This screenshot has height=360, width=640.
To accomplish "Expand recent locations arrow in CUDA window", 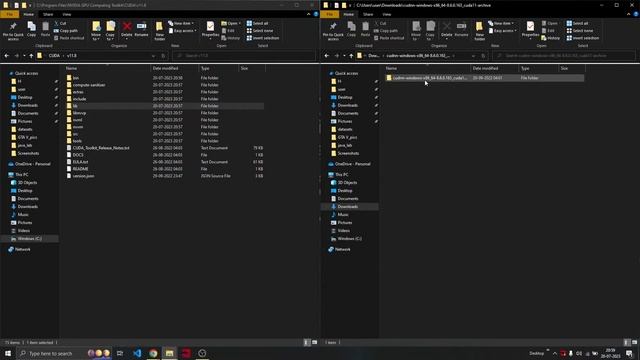I will [24, 56].
